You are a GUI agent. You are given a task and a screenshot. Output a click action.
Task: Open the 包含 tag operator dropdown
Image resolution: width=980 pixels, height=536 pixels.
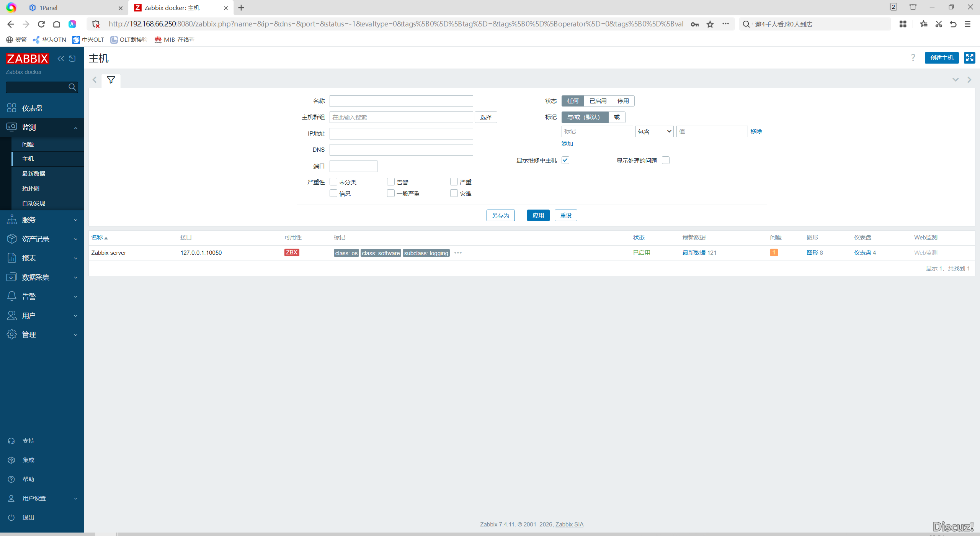[655, 131]
